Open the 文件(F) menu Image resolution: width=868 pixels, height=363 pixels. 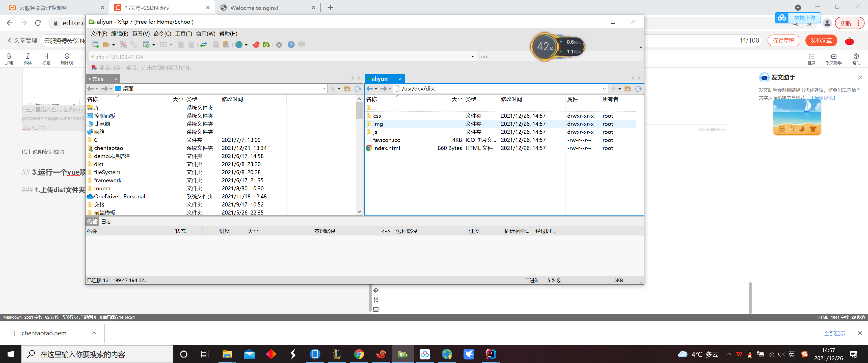point(99,34)
